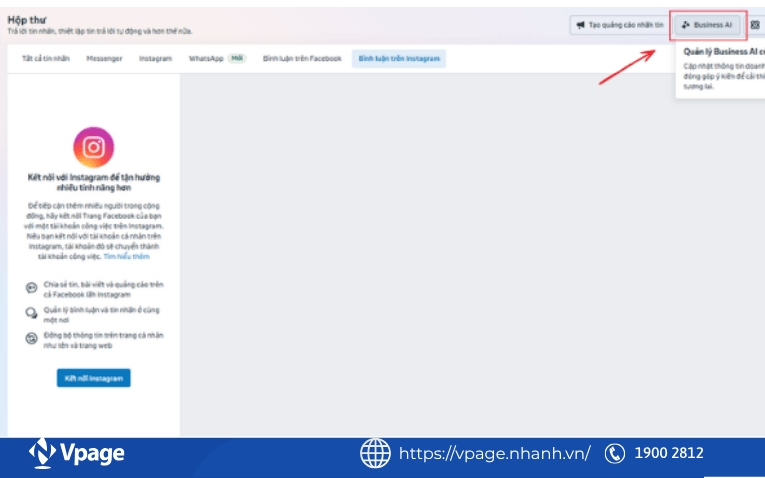
Task: Click the Mới badge next to WhatsApp
Action: tap(237, 58)
